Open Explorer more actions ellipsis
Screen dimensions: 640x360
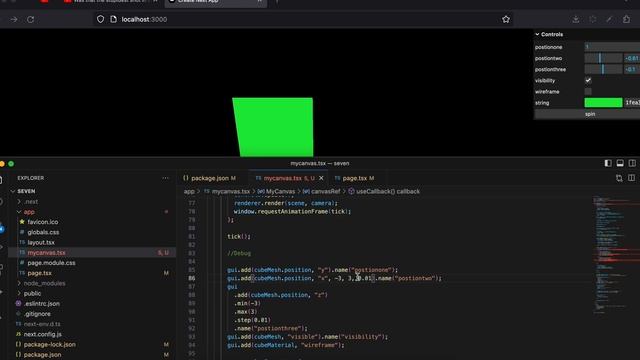coord(165,178)
